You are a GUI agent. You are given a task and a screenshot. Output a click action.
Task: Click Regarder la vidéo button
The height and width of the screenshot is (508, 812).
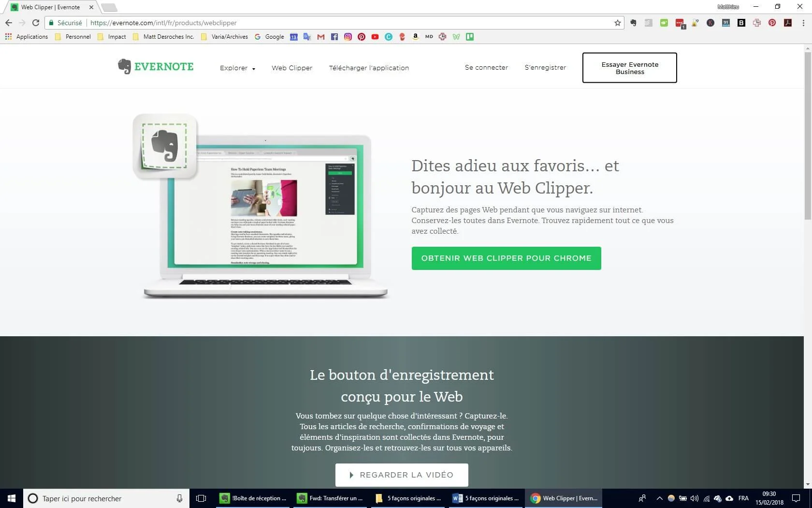coord(402,475)
